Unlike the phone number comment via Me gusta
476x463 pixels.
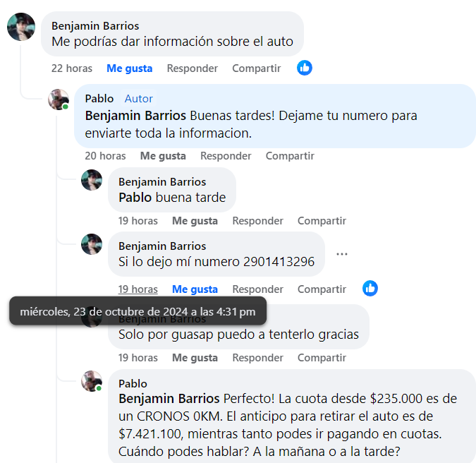[195, 289]
